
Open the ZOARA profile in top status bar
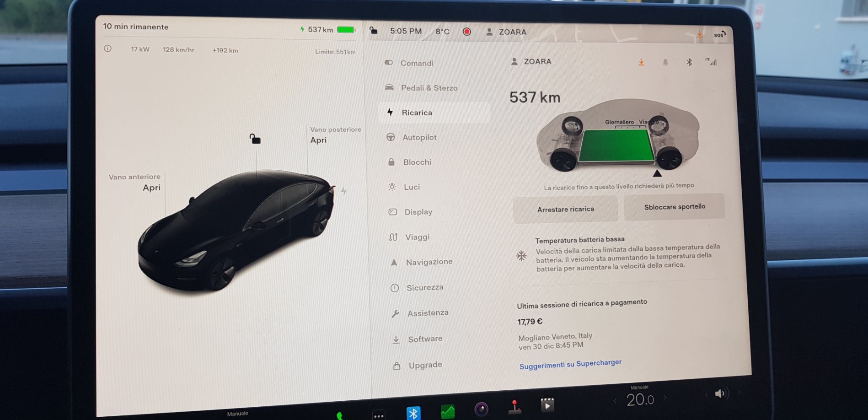506,32
